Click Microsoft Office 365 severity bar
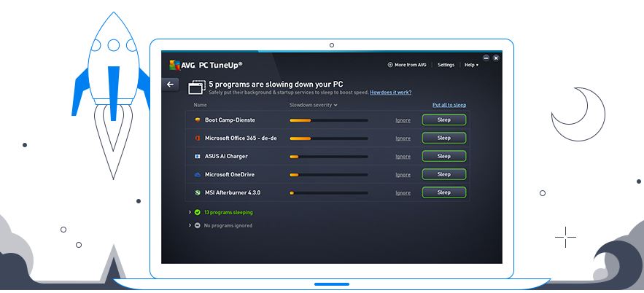The height and width of the screenshot is (293, 644). (329, 138)
